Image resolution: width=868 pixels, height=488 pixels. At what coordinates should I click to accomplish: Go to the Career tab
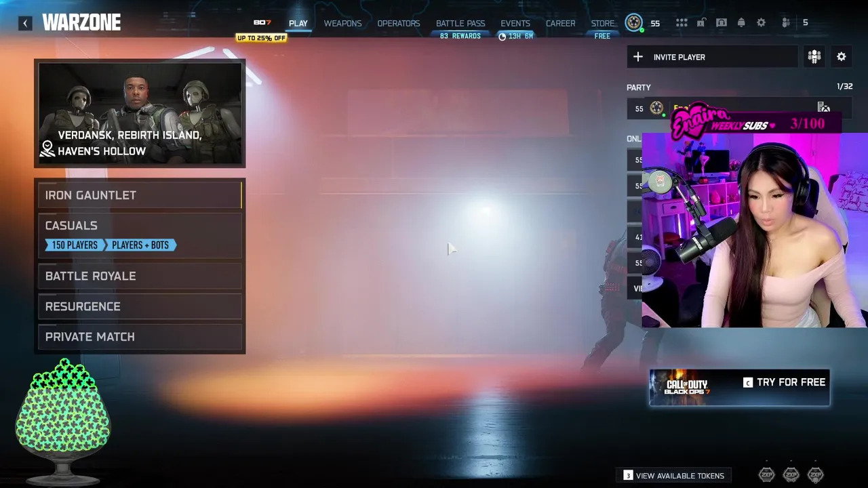point(561,23)
